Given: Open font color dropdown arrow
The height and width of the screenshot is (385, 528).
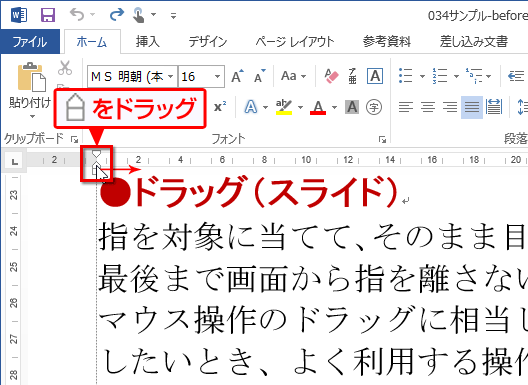Looking at the screenshot, I should coord(334,107).
